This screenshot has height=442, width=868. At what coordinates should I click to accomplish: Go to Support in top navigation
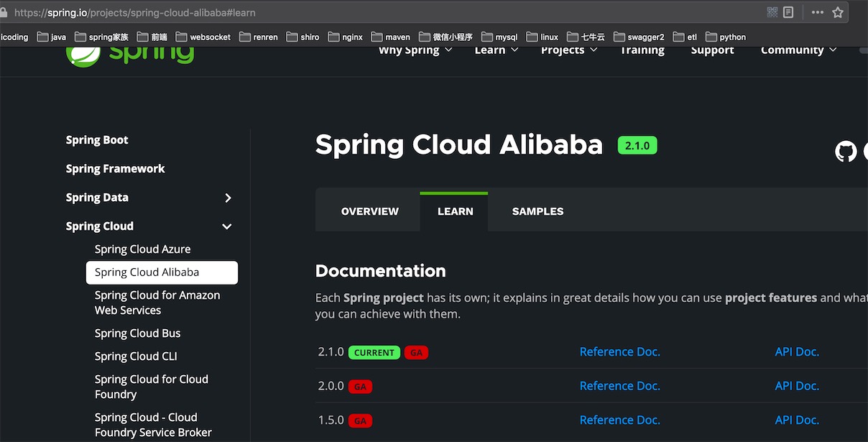712,50
